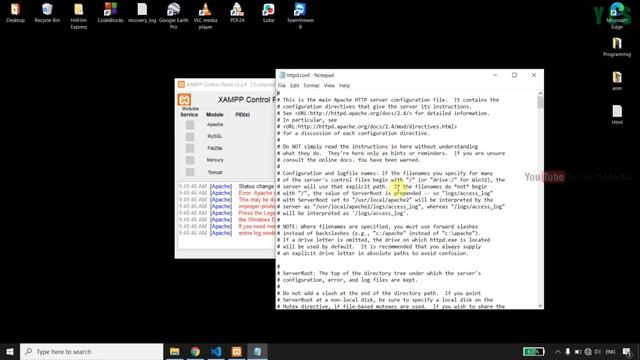Launch HitFilm Express from desktop
640x360 pixels.
pos(78,16)
